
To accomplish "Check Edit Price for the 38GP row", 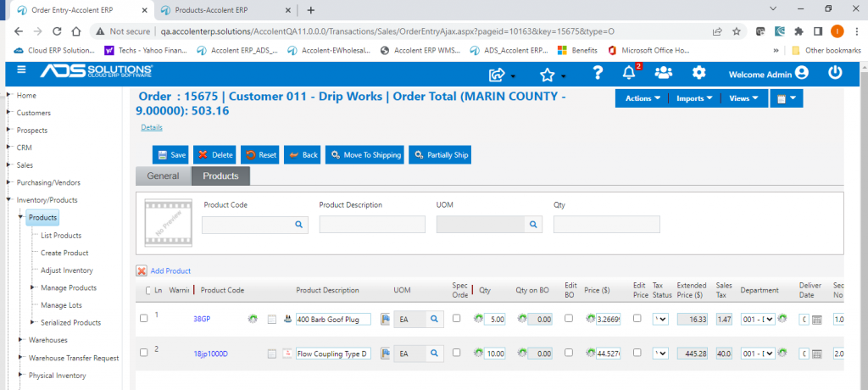I will click(x=637, y=319).
